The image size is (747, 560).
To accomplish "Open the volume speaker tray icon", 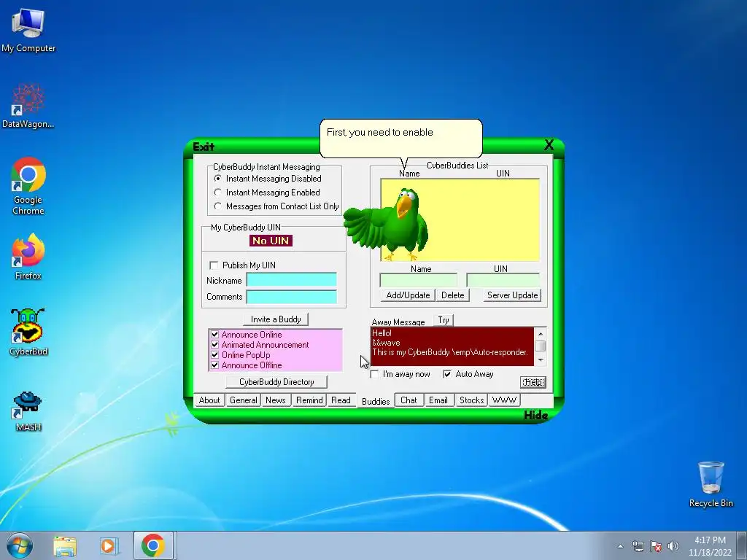I will pos(673,546).
